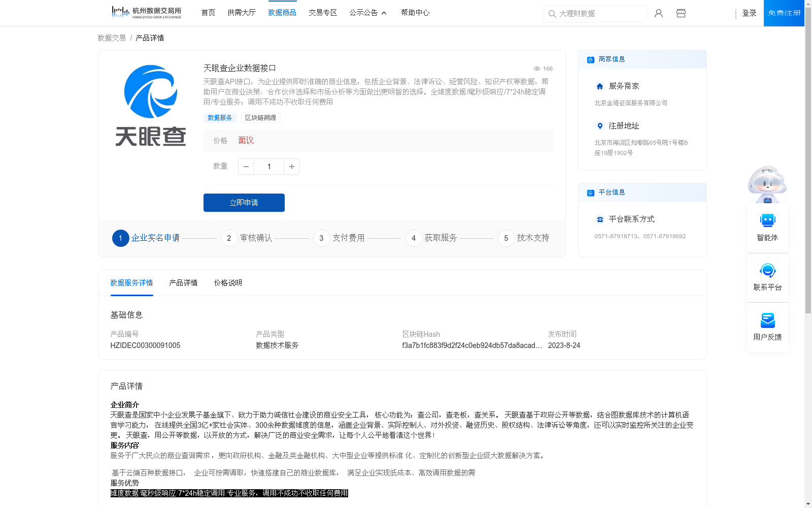Screen dimensions: 812x508
Task: Focus the search box with 大理财数据 placeholder
Action: point(595,14)
